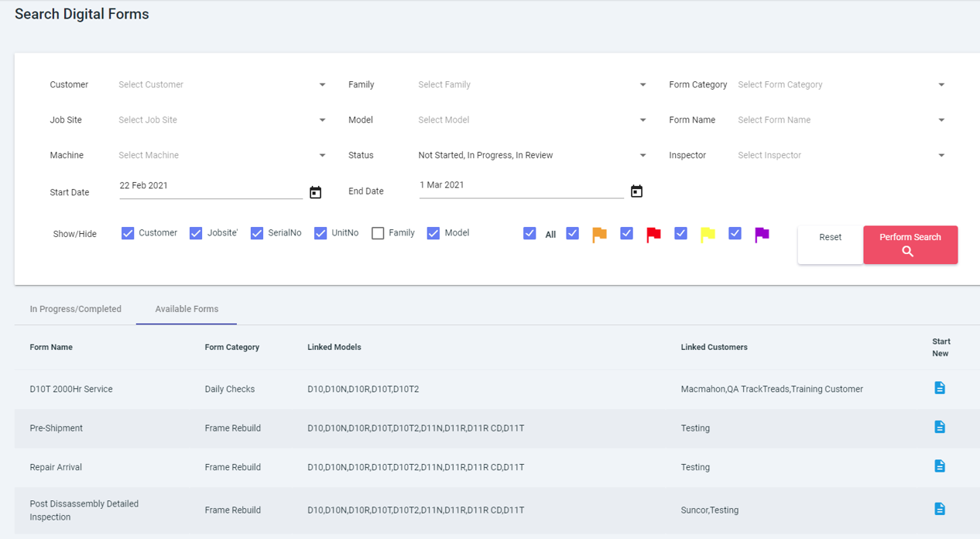980x539 pixels.
Task: Click the orange flag icon
Action: coord(599,233)
